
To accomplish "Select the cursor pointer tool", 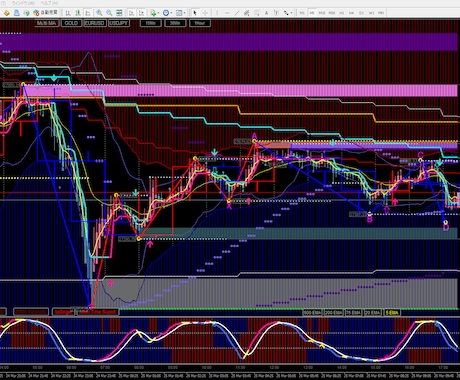I will tap(195, 13).
